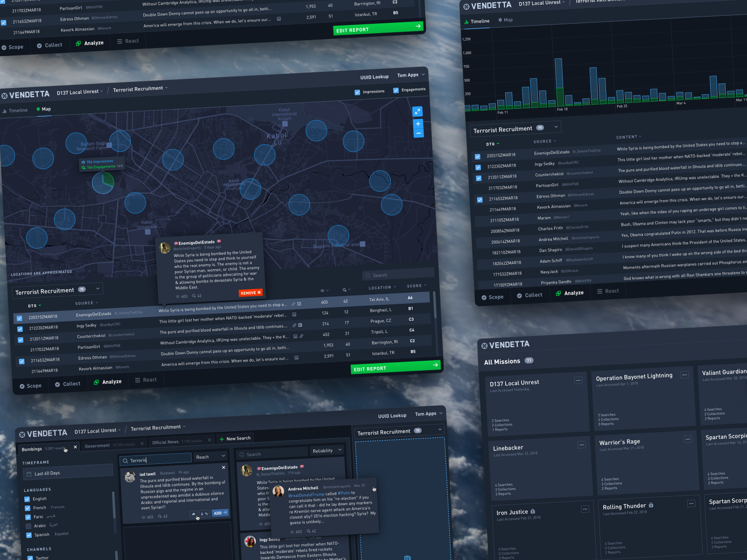747x560 pixels.
Task: Expand Terrorist Recruitment collection dropdown below map
Action: coord(57,290)
